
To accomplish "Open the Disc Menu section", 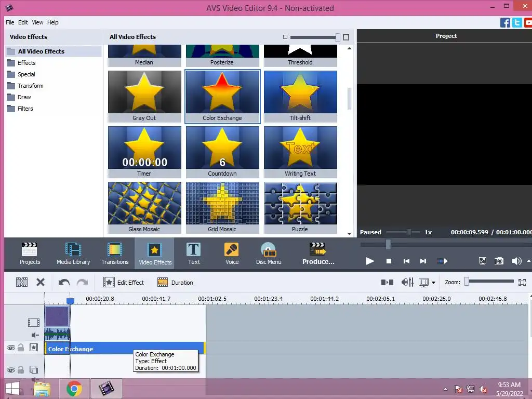I will pyautogui.click(x=269, y=254).
